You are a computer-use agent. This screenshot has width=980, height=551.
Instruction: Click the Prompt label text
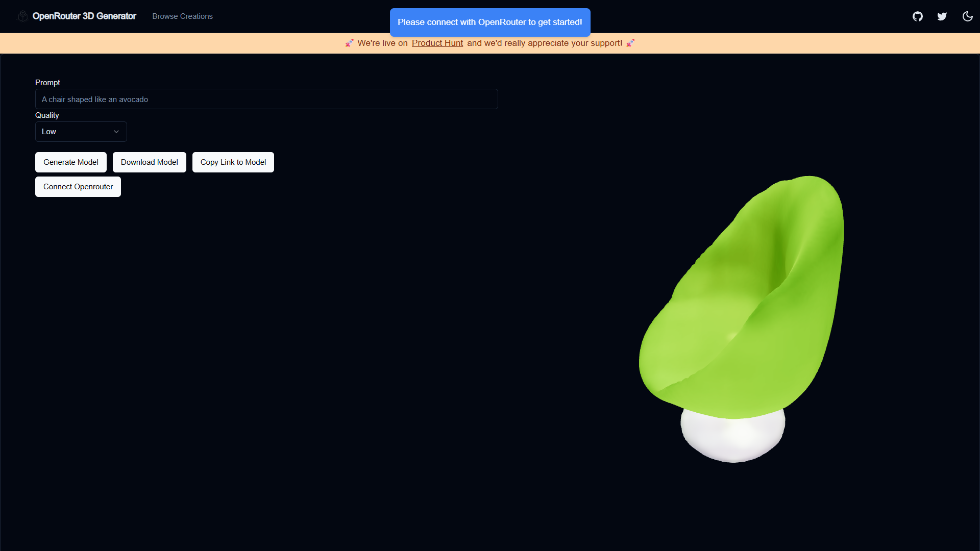[x=47, y=83]
